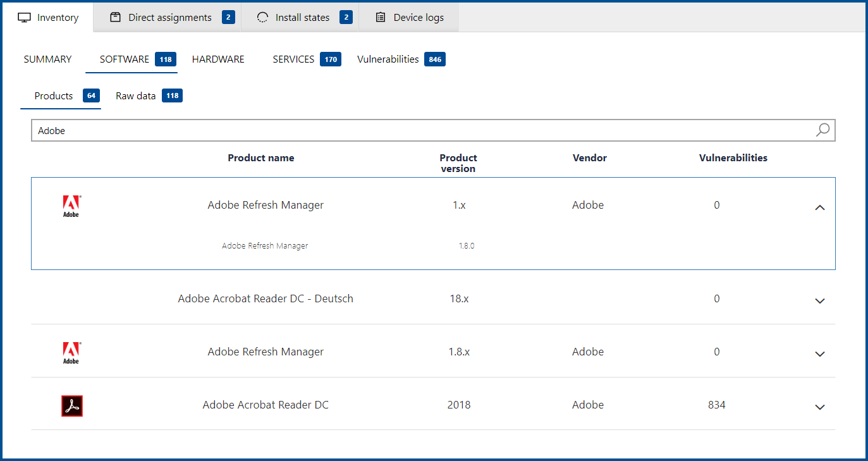Screen dimensions: 868x461
Task: Click the Device logs icon
Action: click(380, 17)
